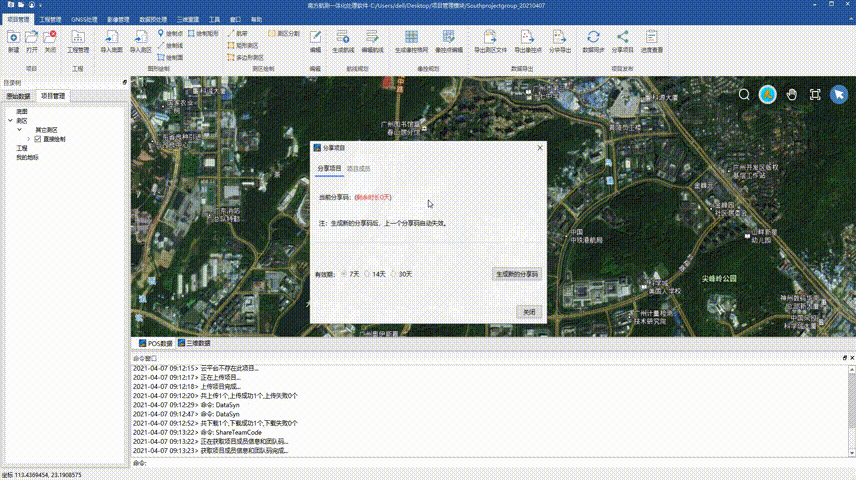Open the GNSS处理 ribbon tab
856x480 pixels.
[85, 19]
